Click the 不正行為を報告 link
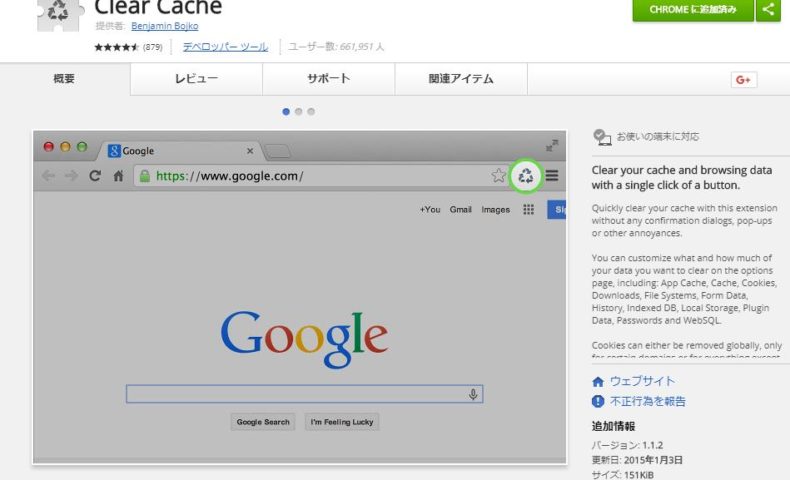Screen dimensions: 790x480 [x=648, y=401]
